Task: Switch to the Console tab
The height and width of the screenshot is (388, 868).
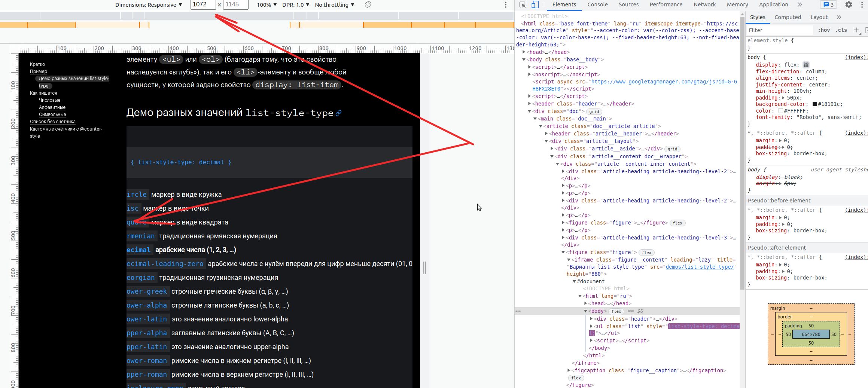Action: coord(597,5)
